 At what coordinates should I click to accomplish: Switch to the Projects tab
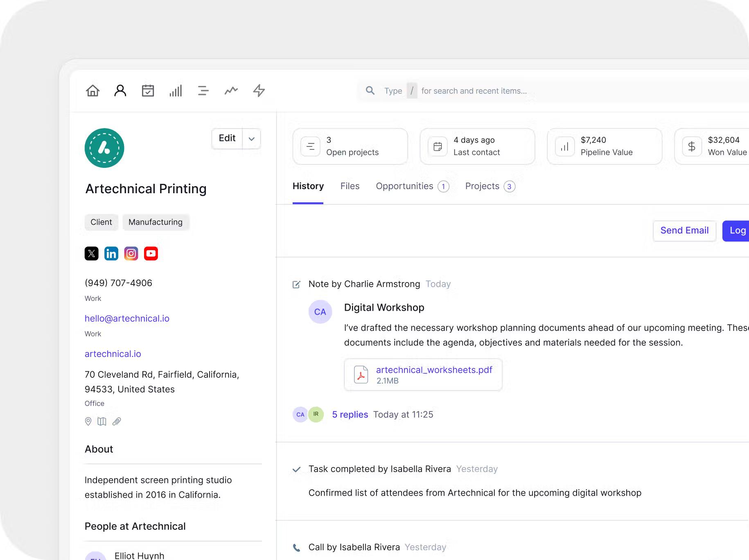(x=490, y=186)
